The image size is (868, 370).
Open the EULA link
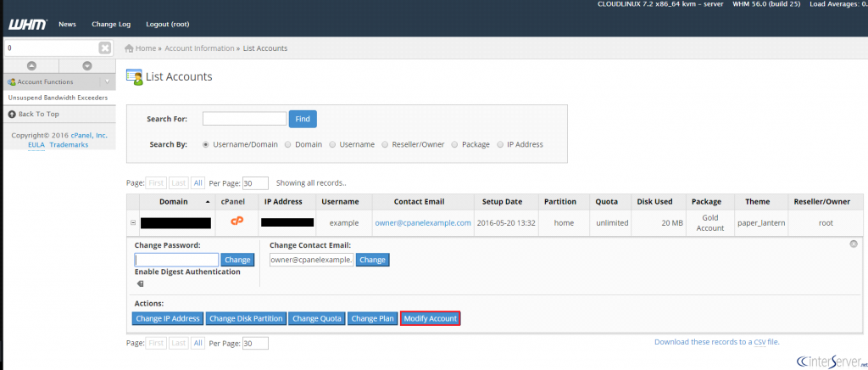(x=36, y=144)
